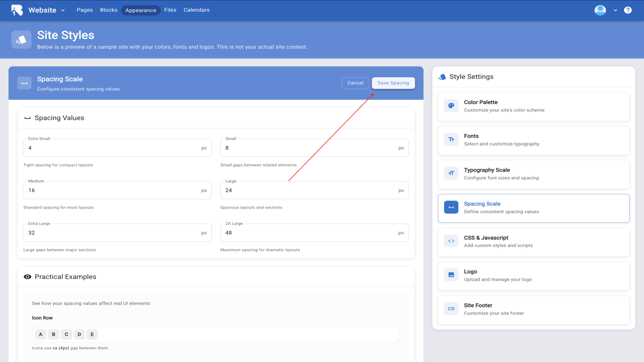
Task: Click the Site Footer icon
Action: click(451, 309)
